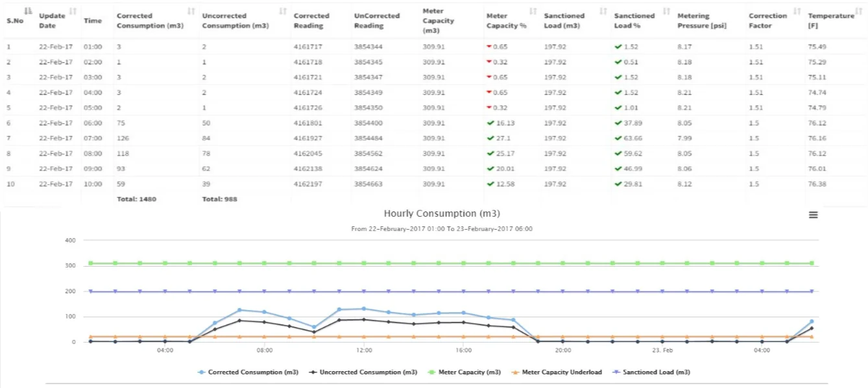Click the Corrected Reading column header
The image size is (868, 388).
[311, 21]
